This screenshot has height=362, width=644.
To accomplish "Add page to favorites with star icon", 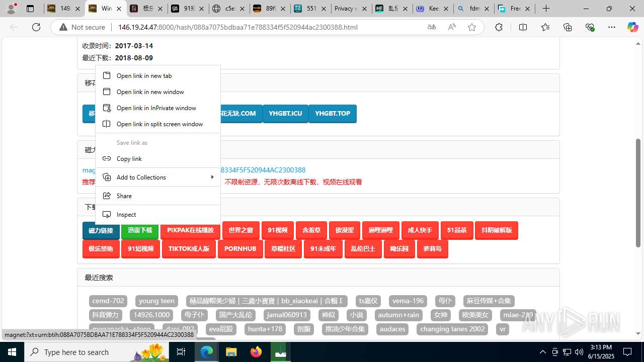I will (x=472, y=27).
